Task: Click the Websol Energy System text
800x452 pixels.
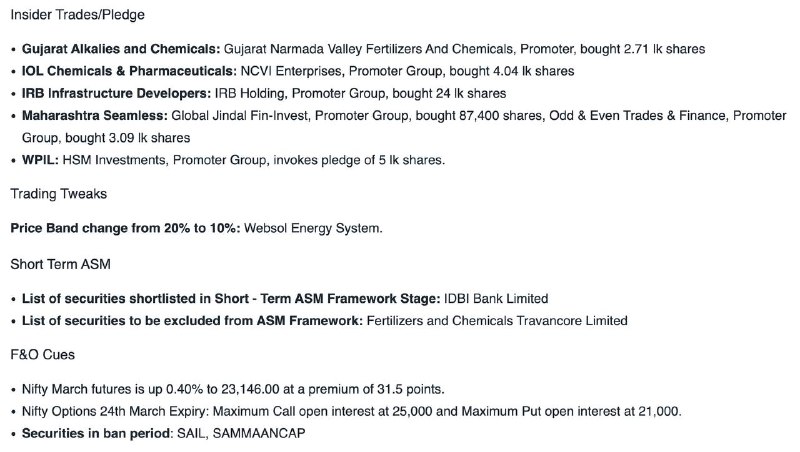Action: [313, 228]
